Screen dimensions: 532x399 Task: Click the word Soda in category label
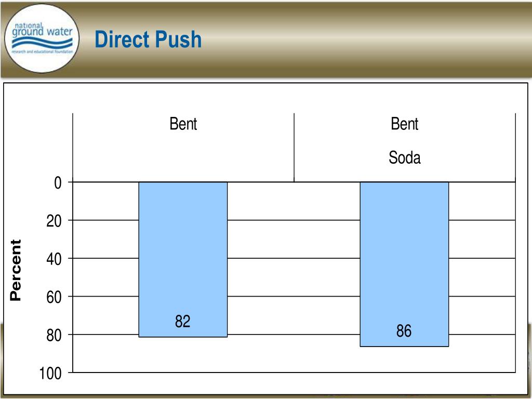click(404, 158)
